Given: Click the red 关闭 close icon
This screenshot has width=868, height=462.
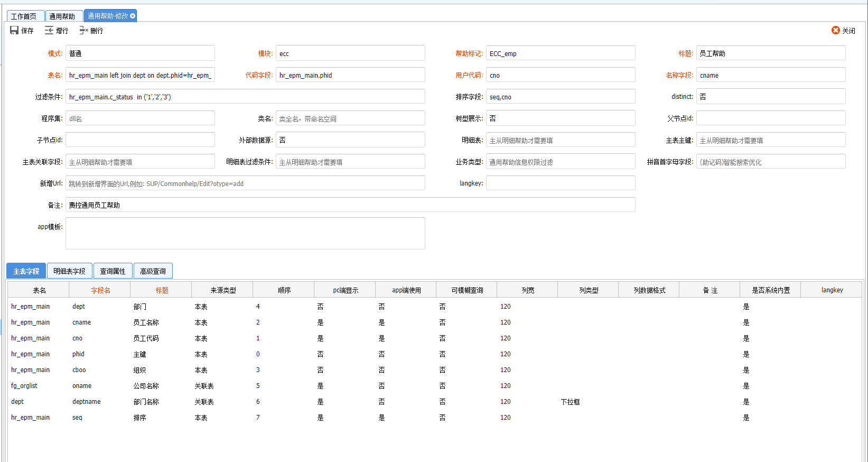Looking at the screenshot, I should (836, 30).
